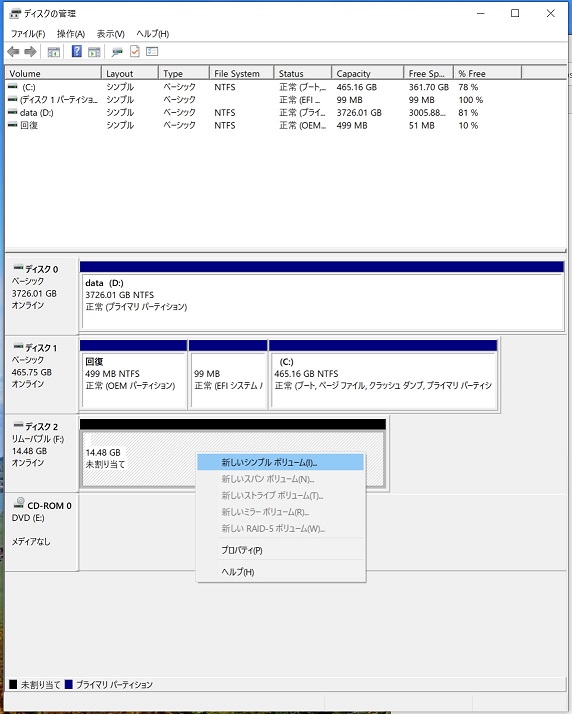Click the Forward arrow toolbar icon
This screenshot has height=714, width=572.
click(x=30, y=52)
